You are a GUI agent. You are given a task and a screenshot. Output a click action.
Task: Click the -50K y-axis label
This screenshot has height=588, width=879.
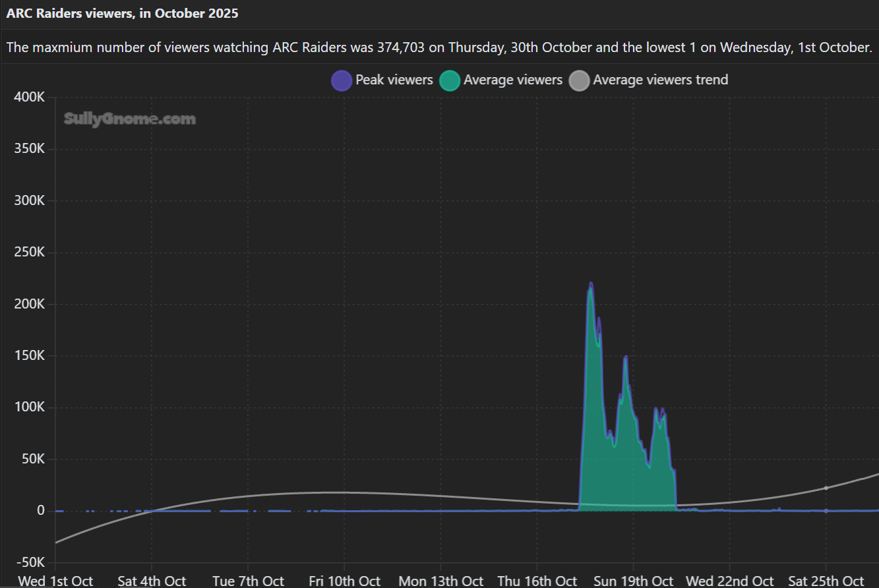click(x=30, y=563)
